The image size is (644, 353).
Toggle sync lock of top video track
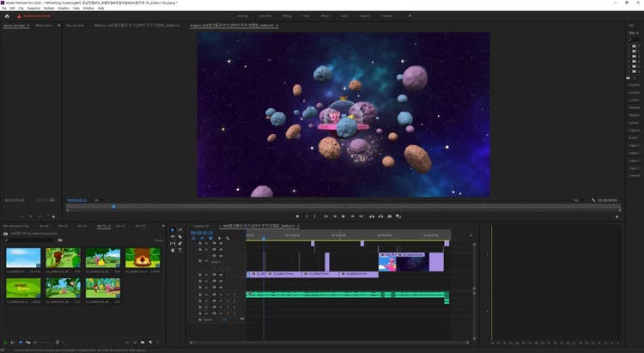tap(214, 243)
